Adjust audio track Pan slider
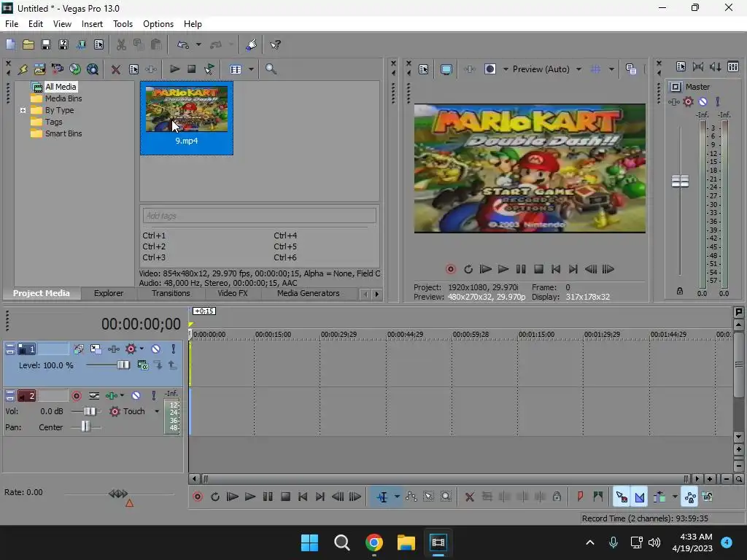This screenshot has width=747, height=560. click(85, 427)
